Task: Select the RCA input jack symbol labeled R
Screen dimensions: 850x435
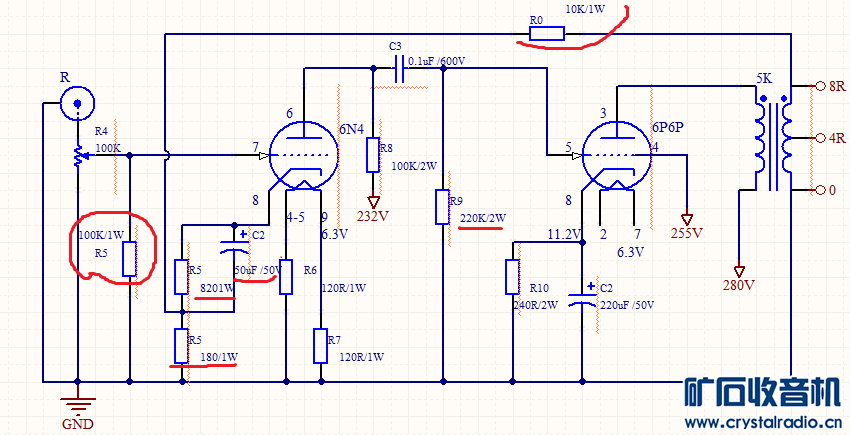Action: click(x=77, y=103)
